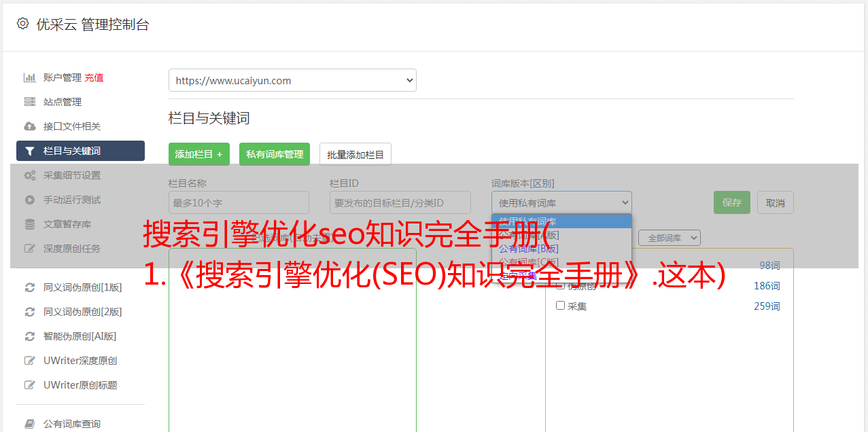
Task: Click the green 添加栏目 + button
Action: (x=199, y=154)
